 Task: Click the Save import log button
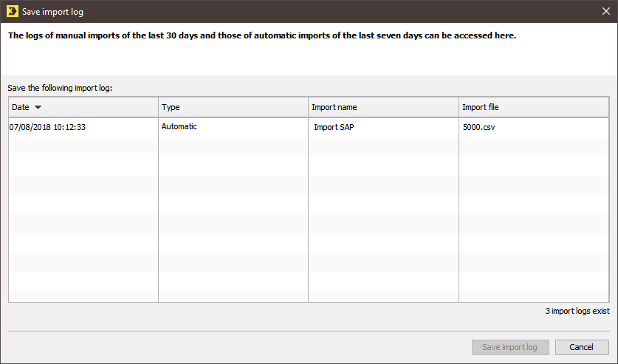pos(510,347)
